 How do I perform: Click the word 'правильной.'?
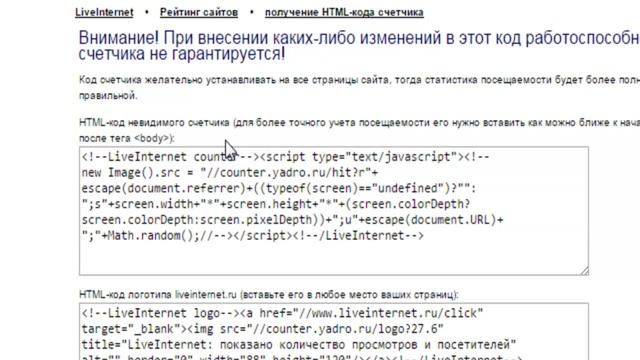coord(108,96)
